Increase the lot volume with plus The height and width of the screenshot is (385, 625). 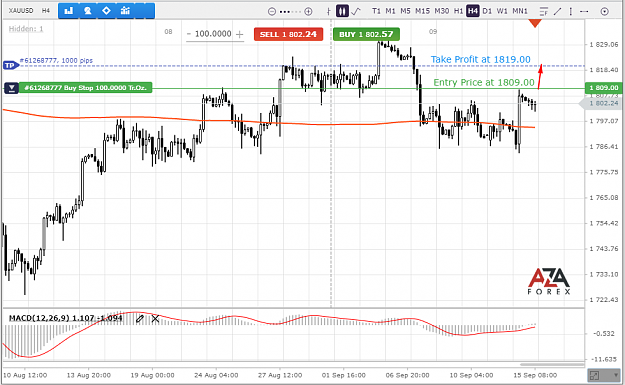(x=239, y=35)
